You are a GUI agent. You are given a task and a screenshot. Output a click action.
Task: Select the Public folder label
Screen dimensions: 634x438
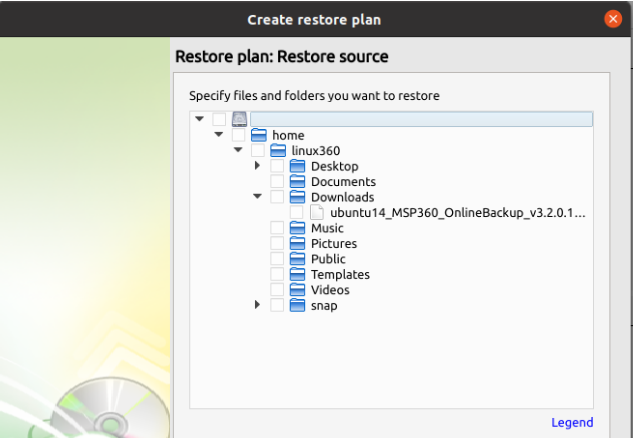[328, 260]
